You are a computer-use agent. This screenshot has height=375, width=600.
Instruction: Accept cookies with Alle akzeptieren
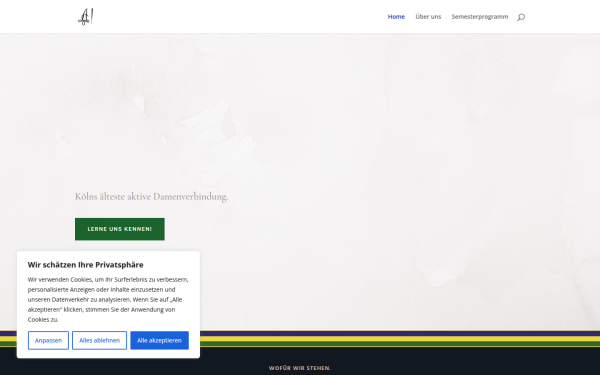tap(159, 340)
